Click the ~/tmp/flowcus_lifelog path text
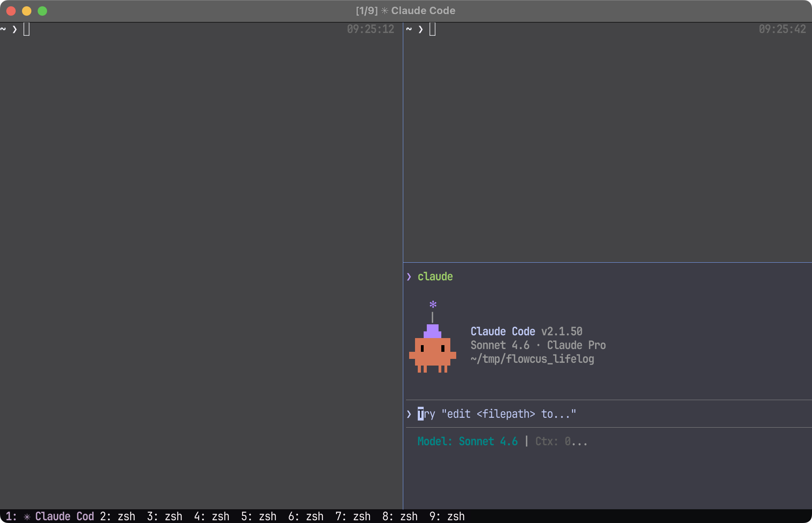 [x=532, y=359]
